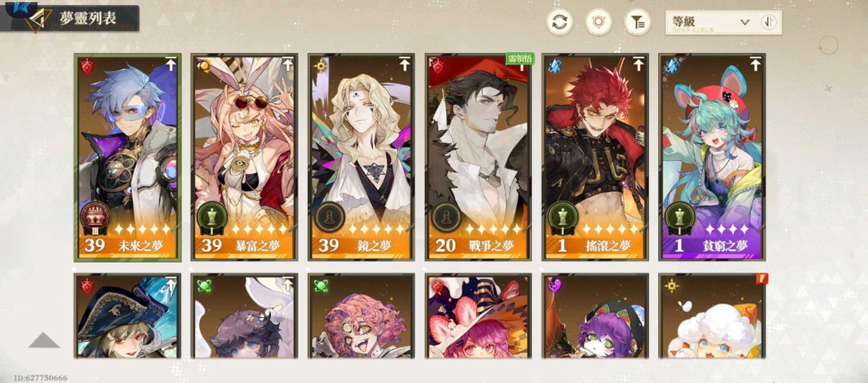Select the 未來之夢 character card
The width and height of the screenshot is (868, 383).
click(x=128, y=157)
